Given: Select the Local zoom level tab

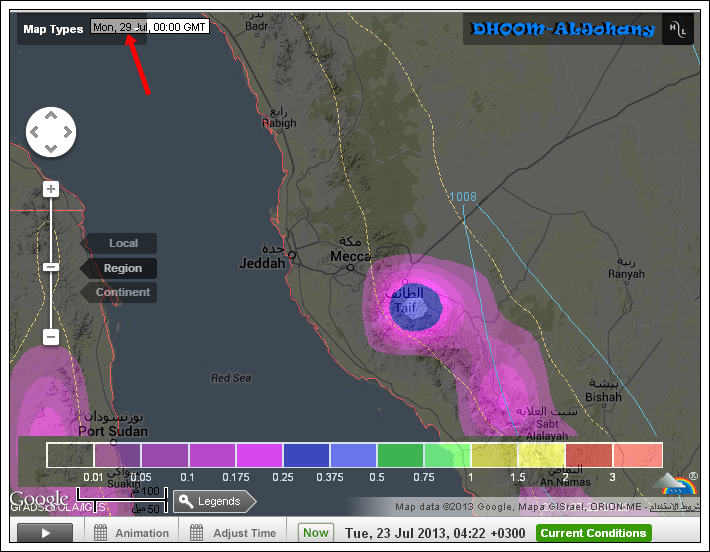Looking at the screenshot, I should click(x=119, y=243).
